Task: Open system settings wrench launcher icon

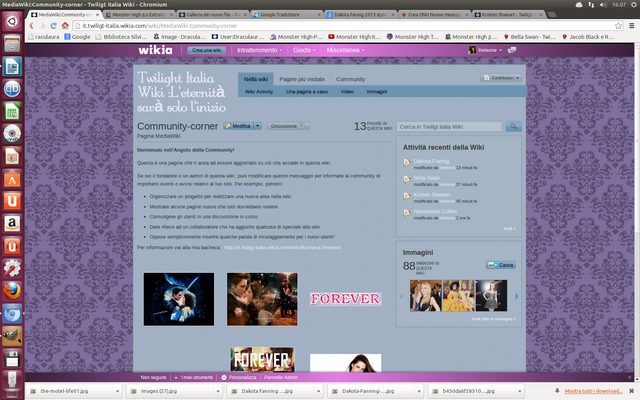Action: coord(12,269)
